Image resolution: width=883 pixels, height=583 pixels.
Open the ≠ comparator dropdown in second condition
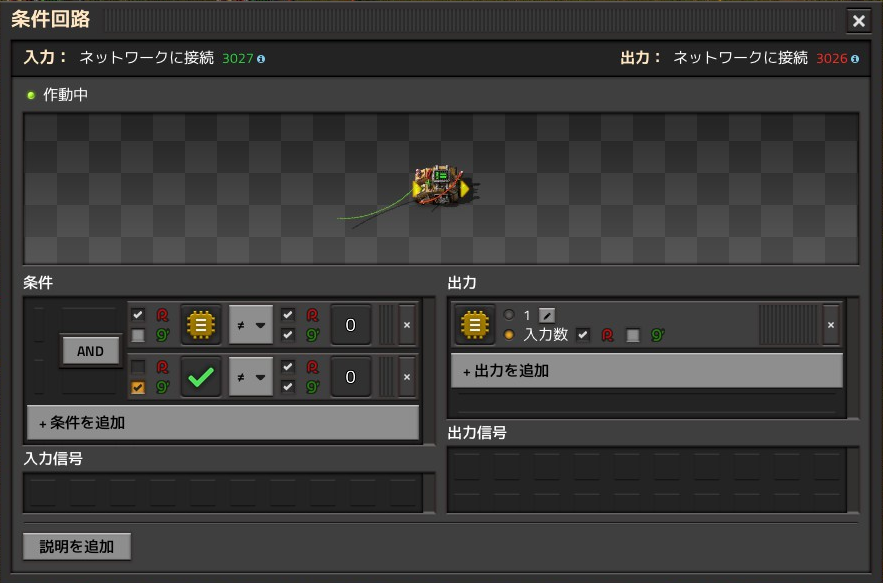251,377
